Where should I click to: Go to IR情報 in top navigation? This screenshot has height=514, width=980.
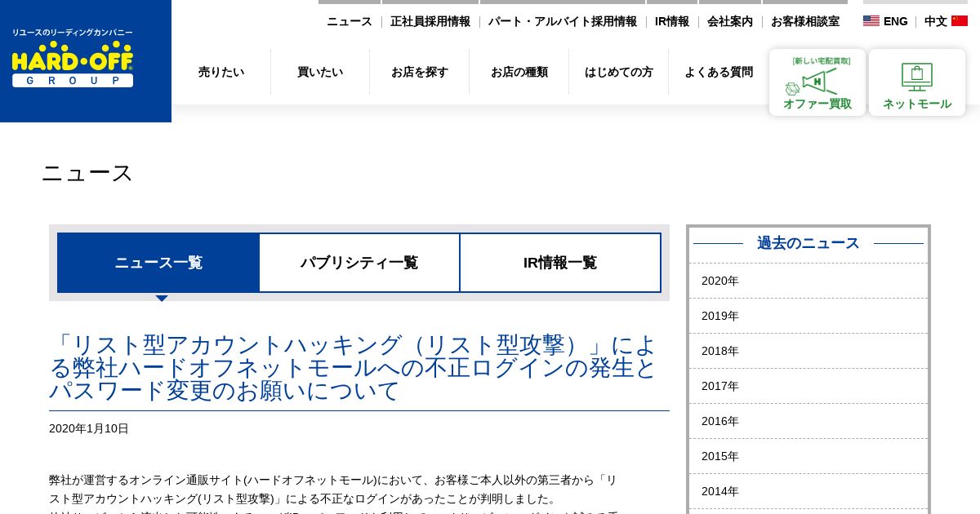672,21
